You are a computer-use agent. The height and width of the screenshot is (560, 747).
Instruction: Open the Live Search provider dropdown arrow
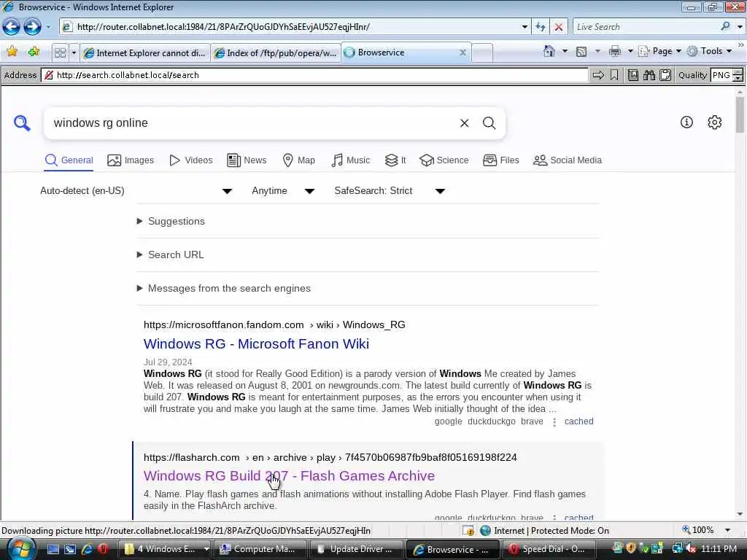click(x=740, y=27)
